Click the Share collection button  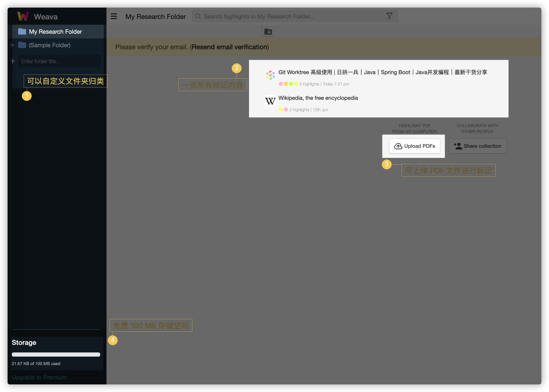click(x=477, y=146)
